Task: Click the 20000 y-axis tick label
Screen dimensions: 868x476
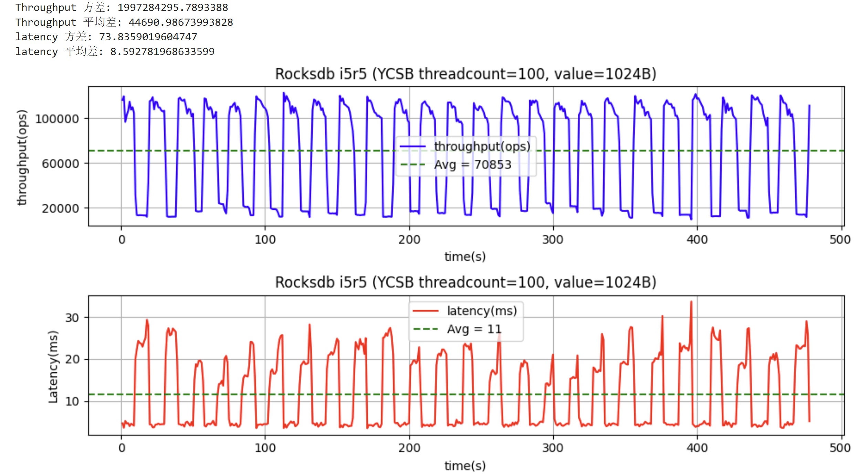Action: click(61, 208)
